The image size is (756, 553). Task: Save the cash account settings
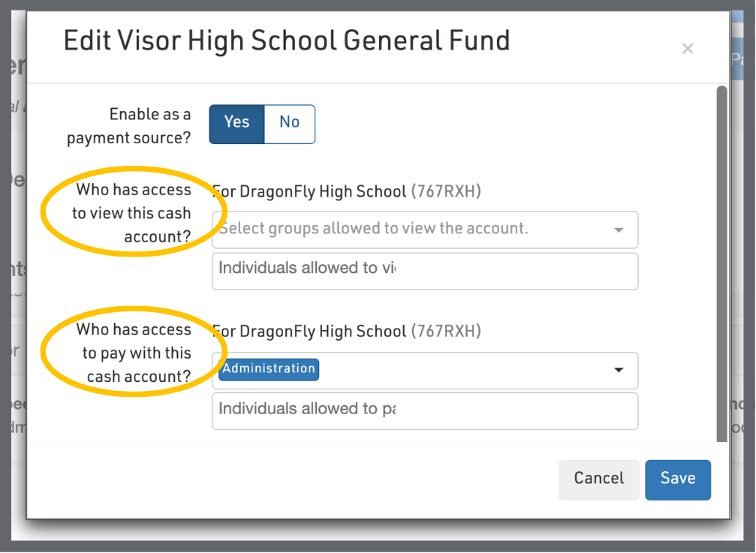click(677, 479)
